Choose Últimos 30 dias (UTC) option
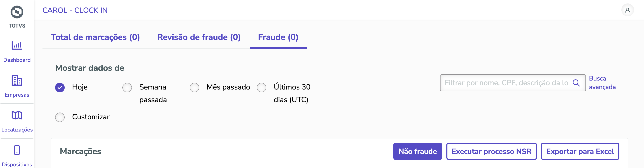The image size is (644, 168). coord(261,87)
